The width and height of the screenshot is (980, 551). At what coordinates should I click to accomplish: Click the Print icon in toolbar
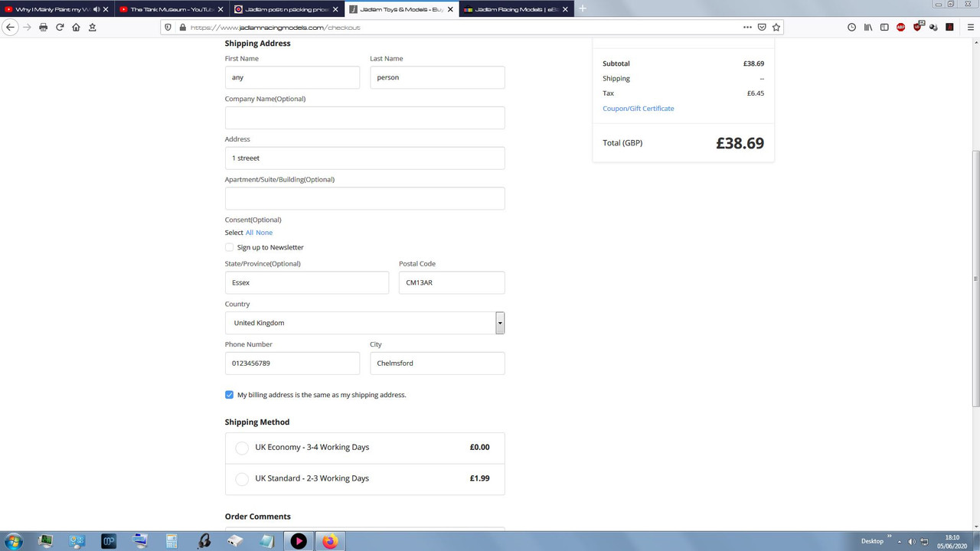pos(43,27)
